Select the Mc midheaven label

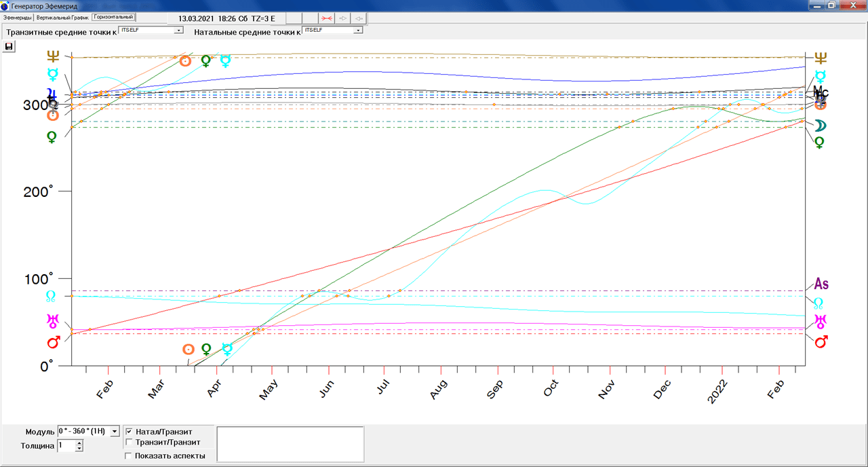tap(821, 91)
